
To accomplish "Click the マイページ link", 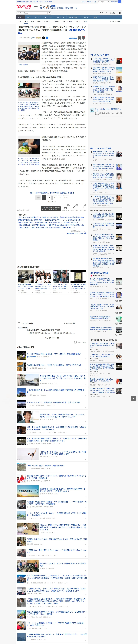I will pyautogui.click(x=103, y=13).
